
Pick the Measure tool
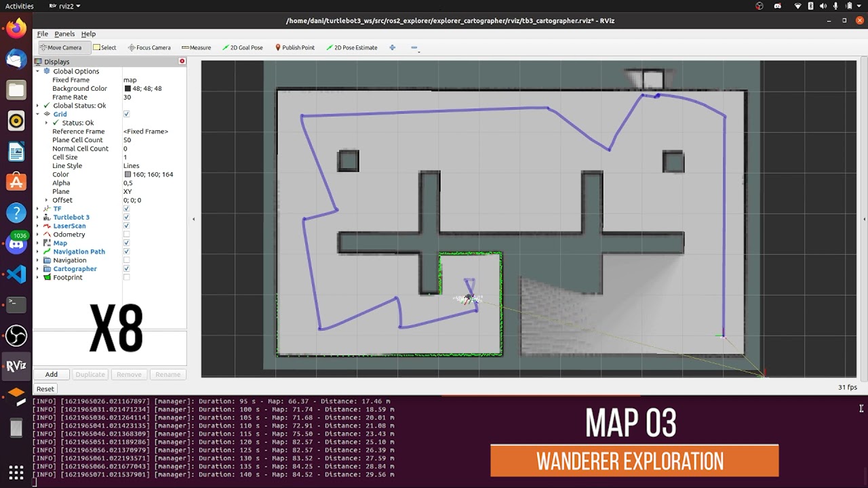point(196,47)
